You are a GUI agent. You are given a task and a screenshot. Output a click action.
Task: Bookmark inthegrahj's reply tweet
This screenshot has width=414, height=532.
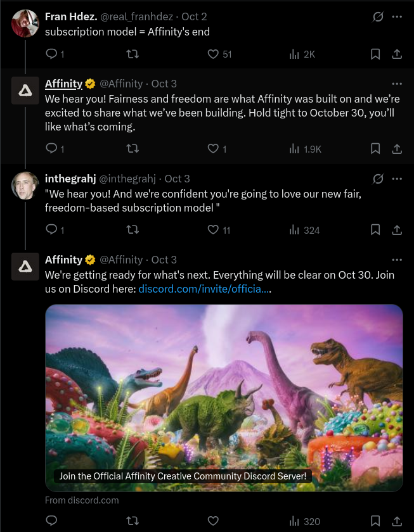(375, 230)
